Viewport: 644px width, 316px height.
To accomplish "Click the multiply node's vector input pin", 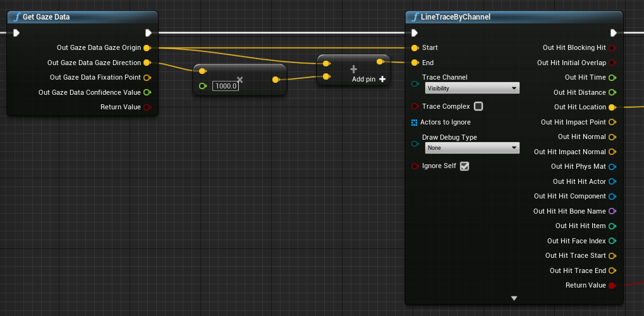I will pyautogui.click(x=202, y=71).
